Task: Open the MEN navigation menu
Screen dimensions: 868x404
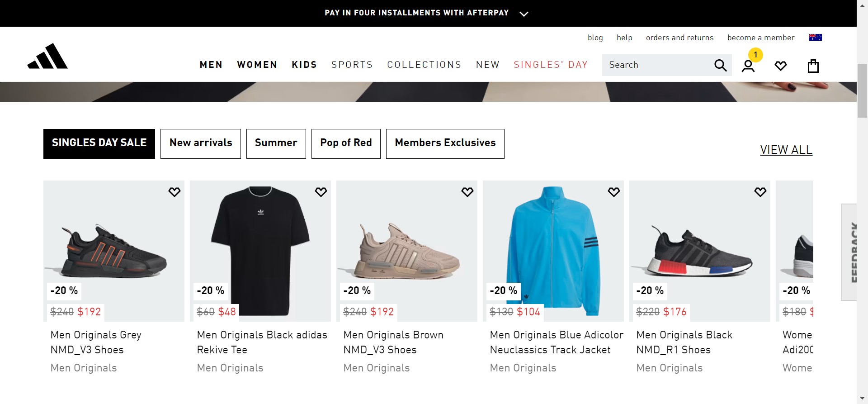Action: coord(211,65)
